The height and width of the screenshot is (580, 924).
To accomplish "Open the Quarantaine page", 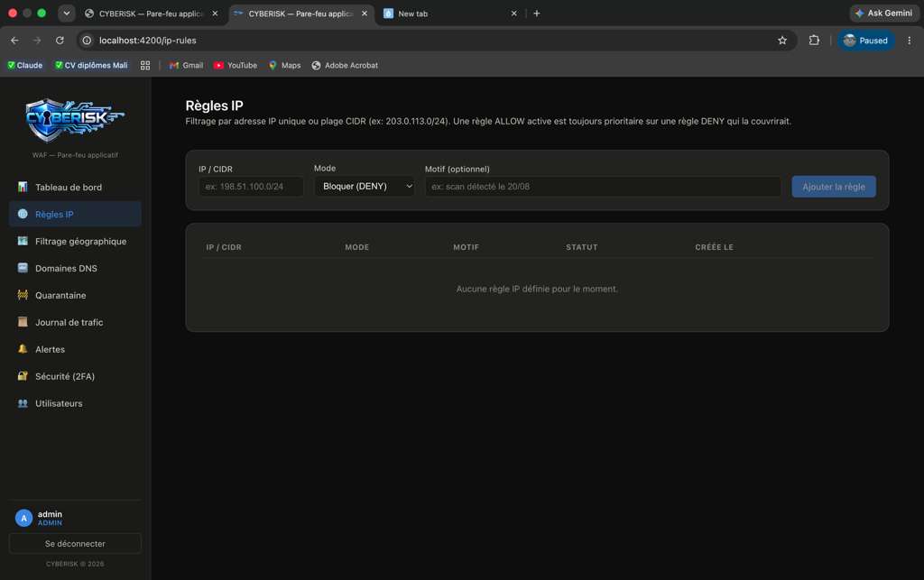I will [75, 296].
